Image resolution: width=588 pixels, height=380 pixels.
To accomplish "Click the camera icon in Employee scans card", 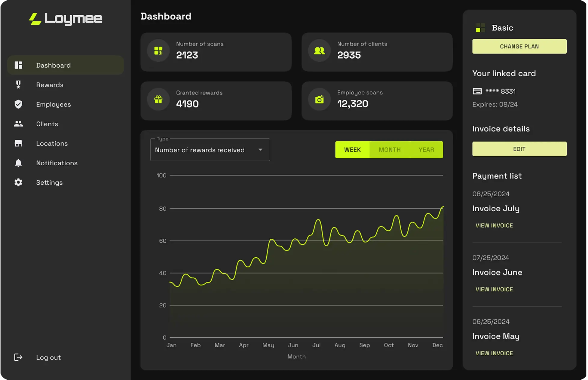I will click(319, 99).
